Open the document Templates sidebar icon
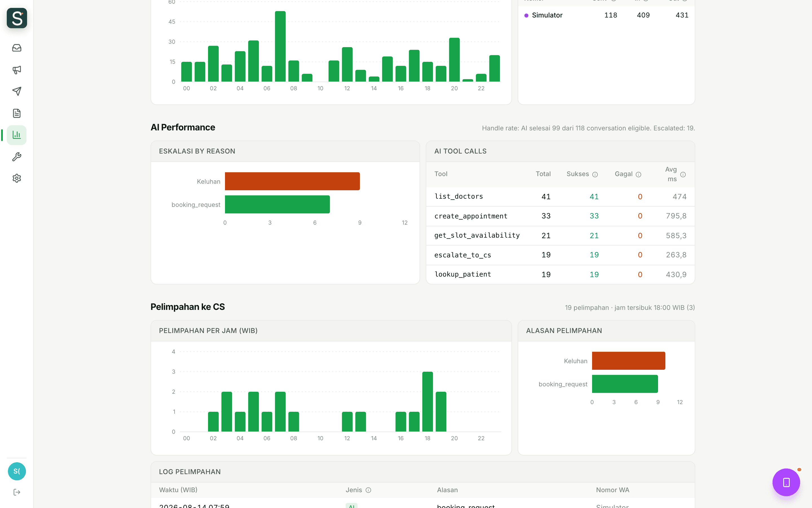The image size is (812, 508). pyautogui.click(x=17, y=113)
